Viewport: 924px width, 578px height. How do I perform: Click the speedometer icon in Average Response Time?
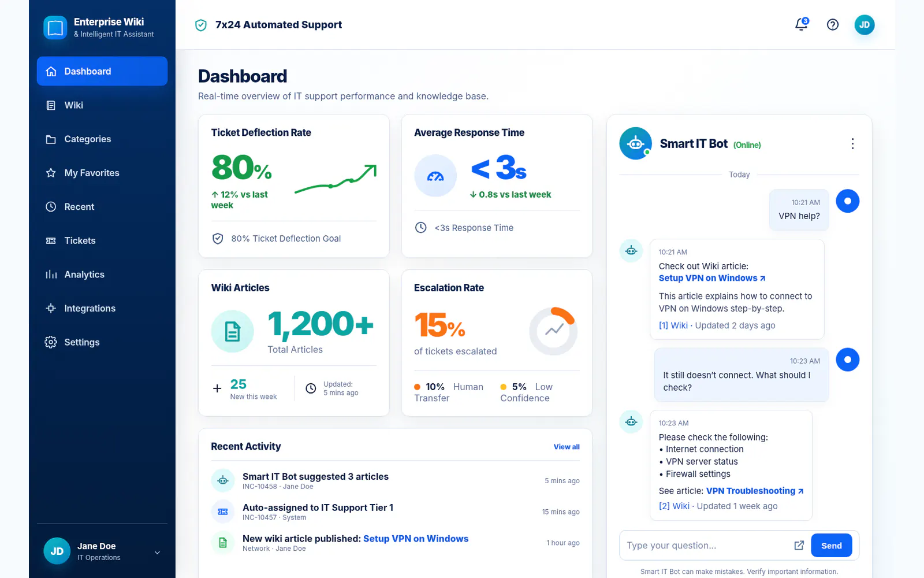click(x=435, y=176)
